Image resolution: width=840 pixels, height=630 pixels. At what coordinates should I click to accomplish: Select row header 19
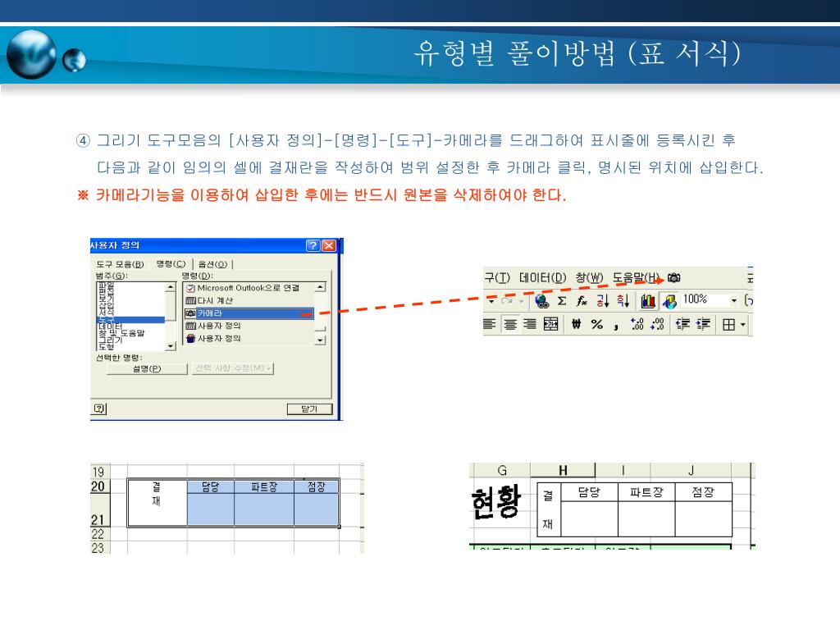[x=99, y=472]
